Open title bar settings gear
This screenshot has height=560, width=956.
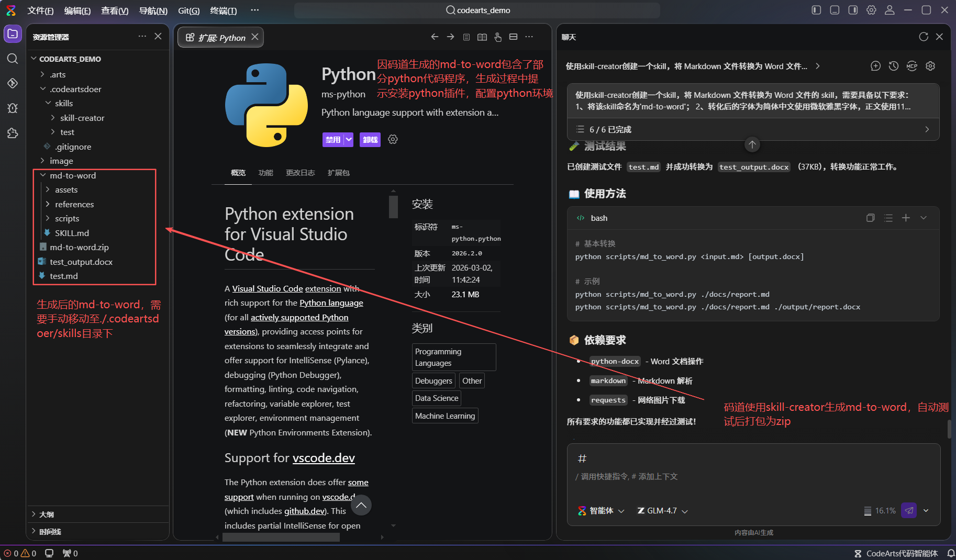pos(871,10)
